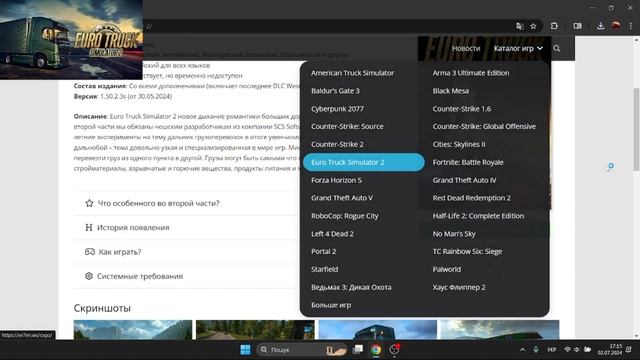Select RoboCop: Rogue City
The image size is (640, 360).
click(x=344, y=216)
